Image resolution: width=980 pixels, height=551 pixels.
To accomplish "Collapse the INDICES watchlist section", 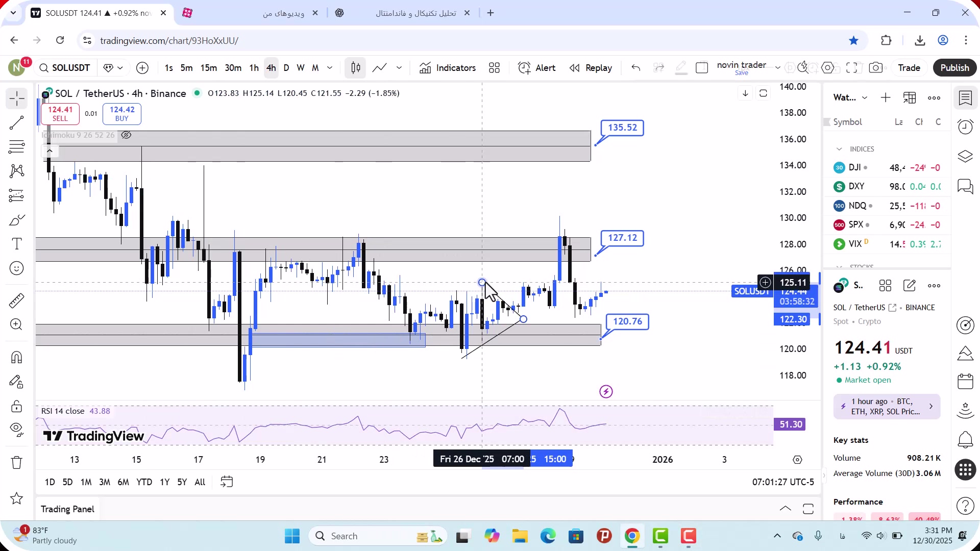I will 839,149.
